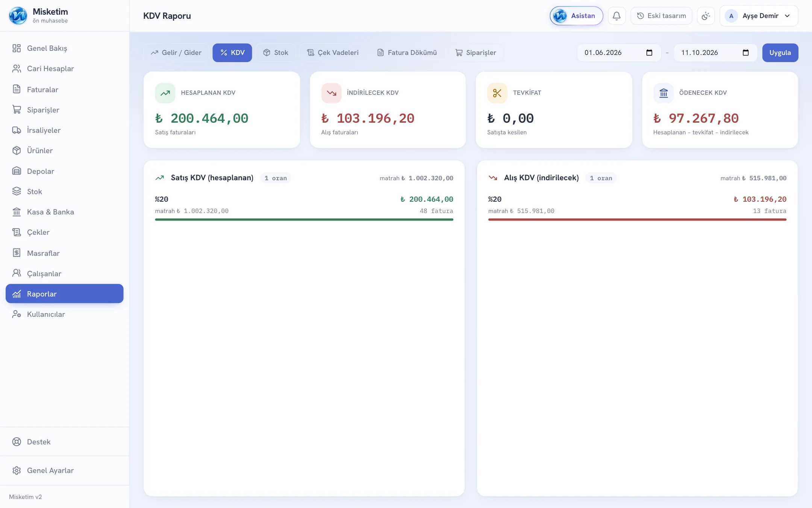Click the green Satış KDV progress bar
Screen dimensions: 812x508
click(x=304, y=219)
